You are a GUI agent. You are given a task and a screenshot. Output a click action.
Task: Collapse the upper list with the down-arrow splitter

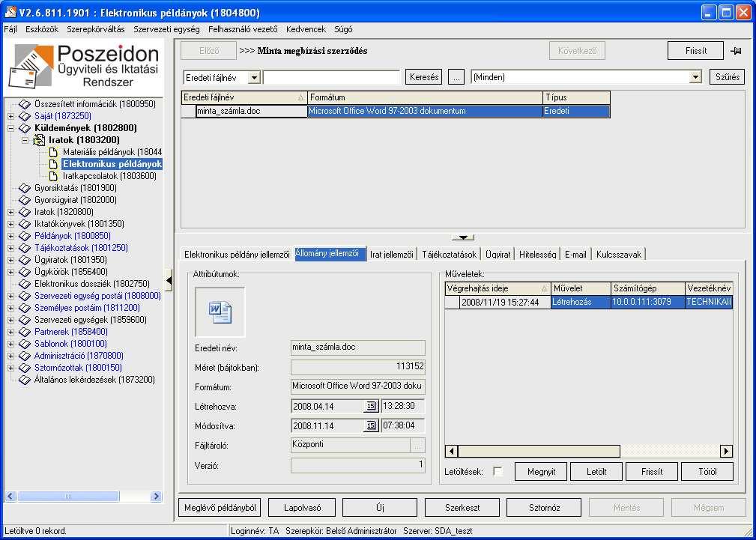click(463, 237)
